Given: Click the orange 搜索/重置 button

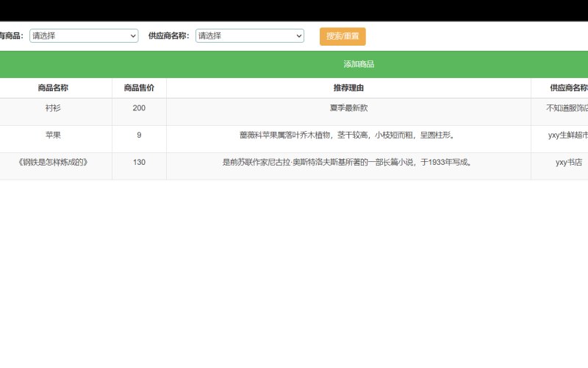Looking at the screenshot, I should tap(343, 36).
